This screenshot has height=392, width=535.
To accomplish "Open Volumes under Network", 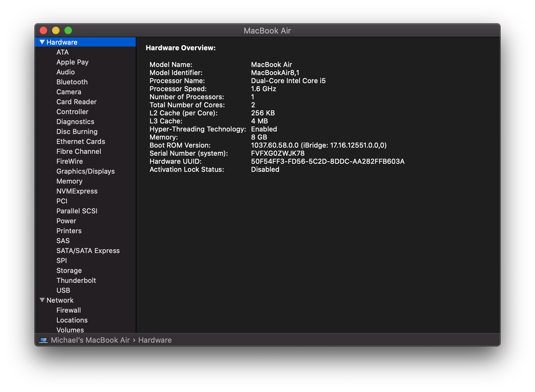I will [x=70, y=330].
